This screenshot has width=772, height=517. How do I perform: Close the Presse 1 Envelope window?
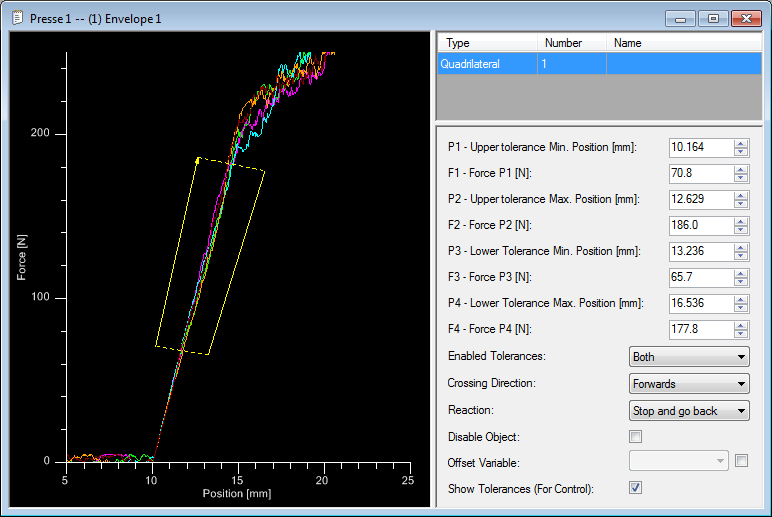[x=746, y=19]
